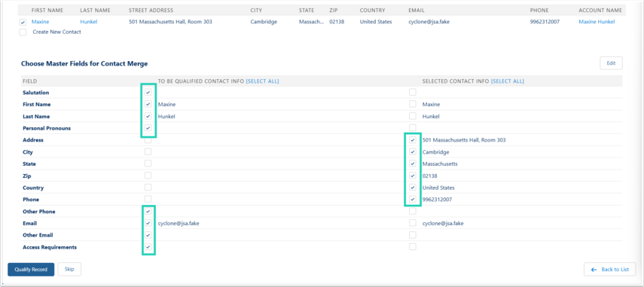Screen dimensions: 644x287
Task: Toggle First Name checkbox under To Be Qualified
Action: (148, 104)
